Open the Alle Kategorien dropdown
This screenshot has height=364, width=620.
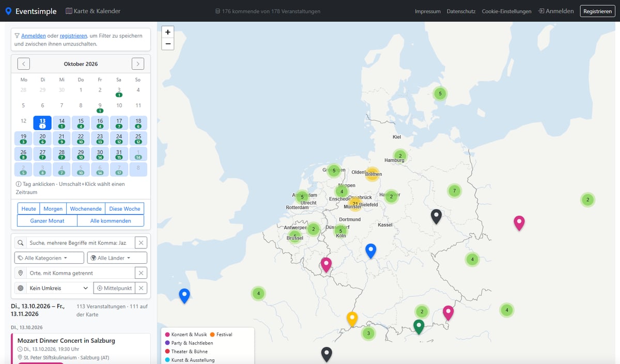coord(49,258)
